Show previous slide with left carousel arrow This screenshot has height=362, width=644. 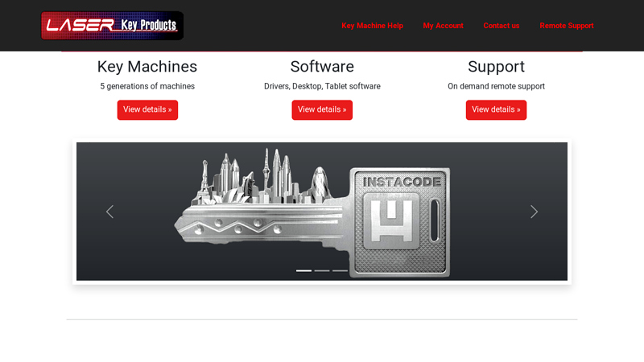pyautogui.click(x=109, y=212)
